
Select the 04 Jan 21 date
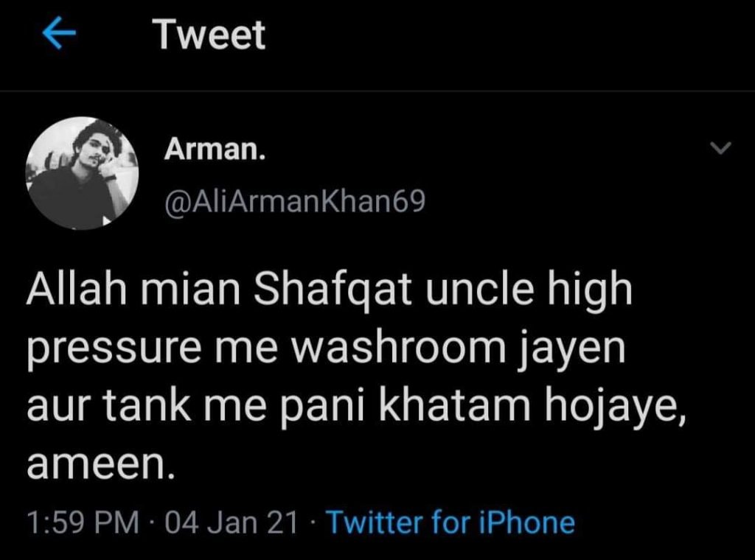click(232, 522)
